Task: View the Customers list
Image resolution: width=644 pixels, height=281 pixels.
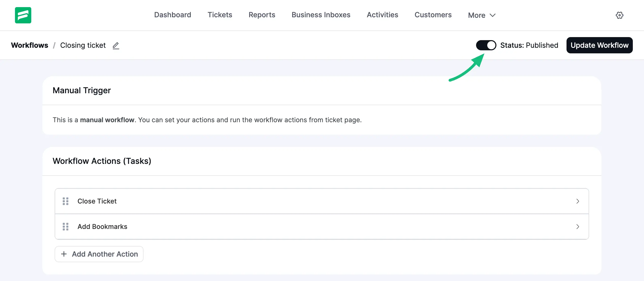Action: 433,15
